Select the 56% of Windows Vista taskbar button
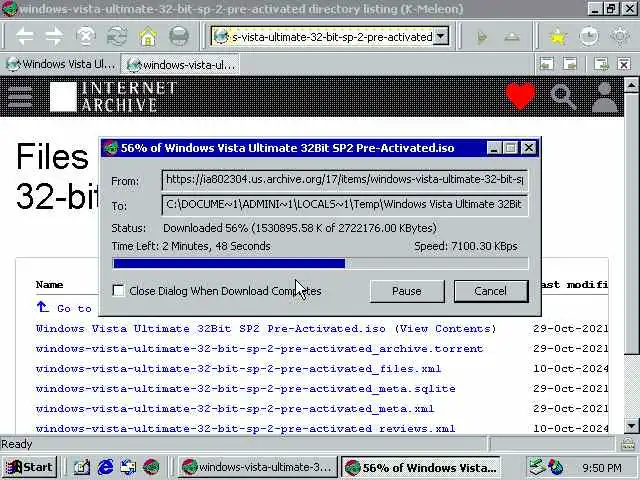The height and width of the screenshot is (480, 640). [421, 467]
